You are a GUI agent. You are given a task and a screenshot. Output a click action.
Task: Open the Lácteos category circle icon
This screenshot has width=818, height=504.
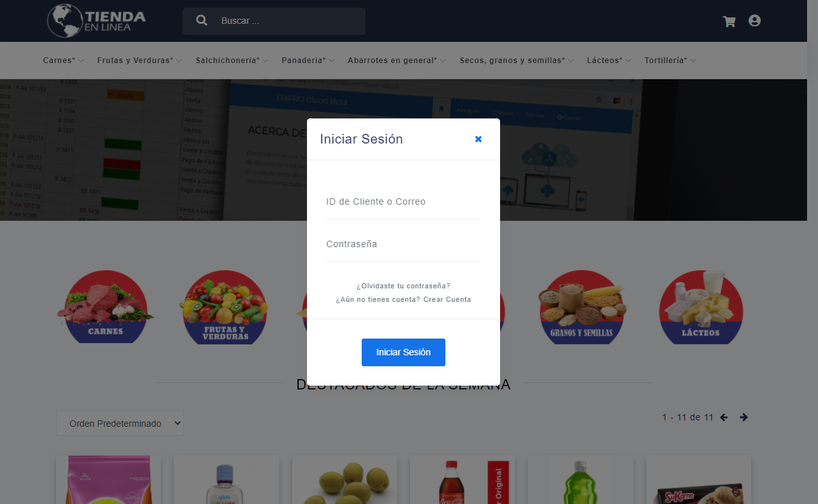click(x=701, y=306)
